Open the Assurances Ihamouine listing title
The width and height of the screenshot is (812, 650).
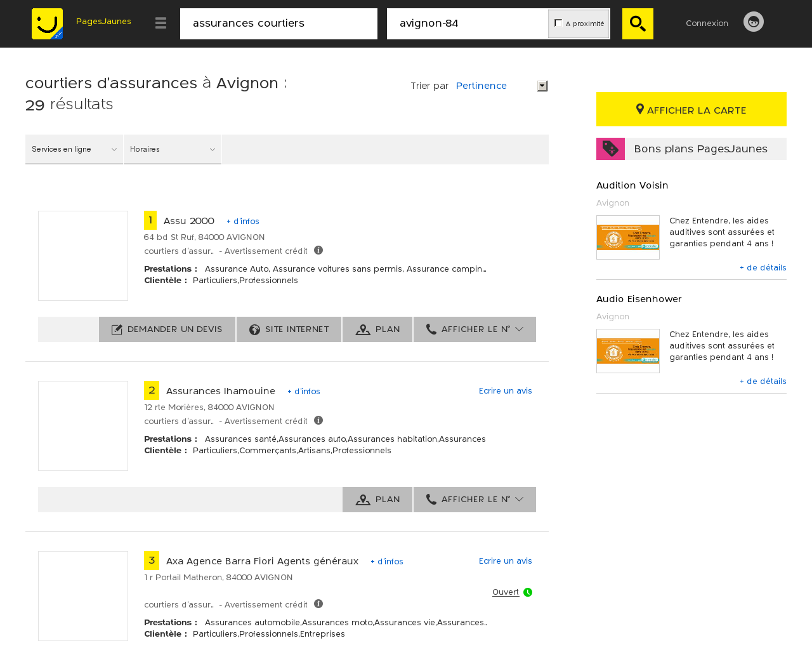tap(221, 391)
